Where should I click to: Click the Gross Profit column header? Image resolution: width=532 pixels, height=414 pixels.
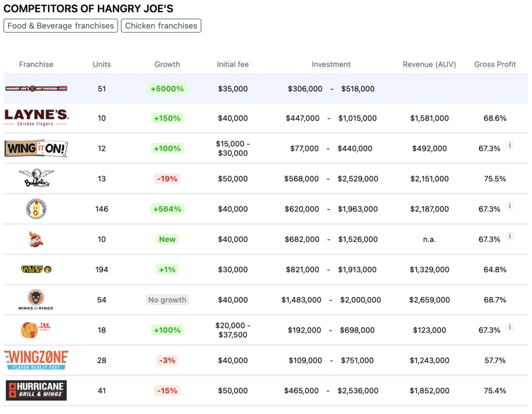click(495, 64)
